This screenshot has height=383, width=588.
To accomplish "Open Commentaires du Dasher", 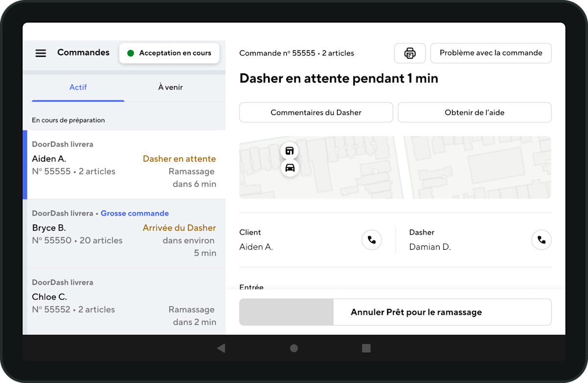I will (x=316, y=112).
